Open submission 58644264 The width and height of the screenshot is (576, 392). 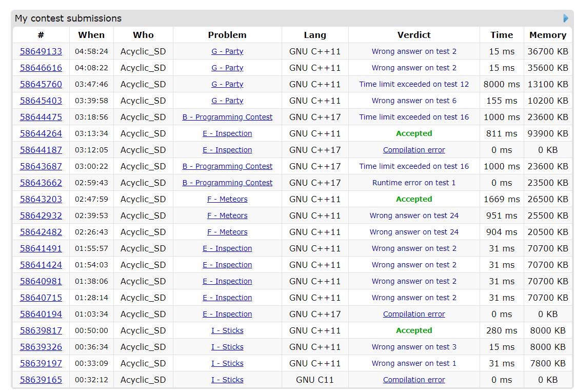[41, 133]
